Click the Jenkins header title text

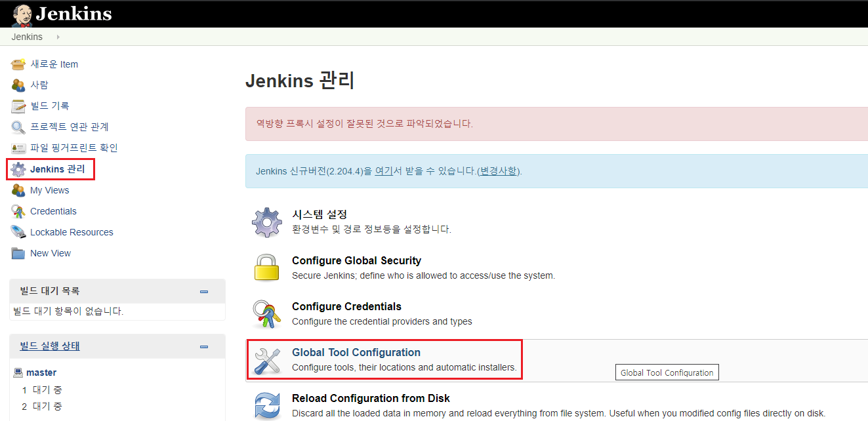click(73, 14)
